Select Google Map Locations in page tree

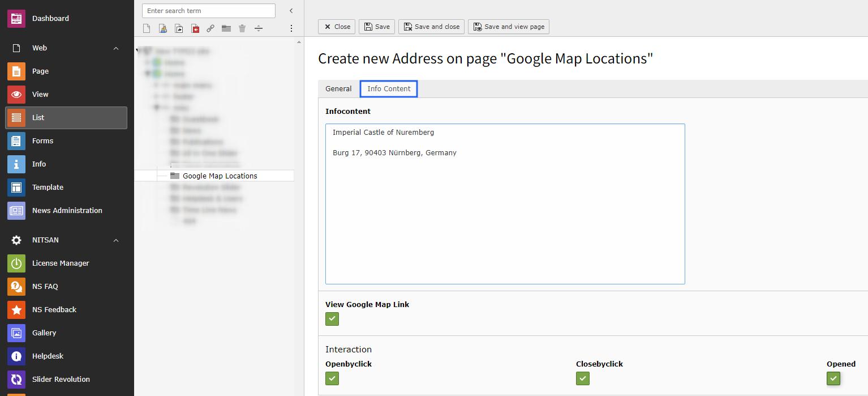coord(220,176)
